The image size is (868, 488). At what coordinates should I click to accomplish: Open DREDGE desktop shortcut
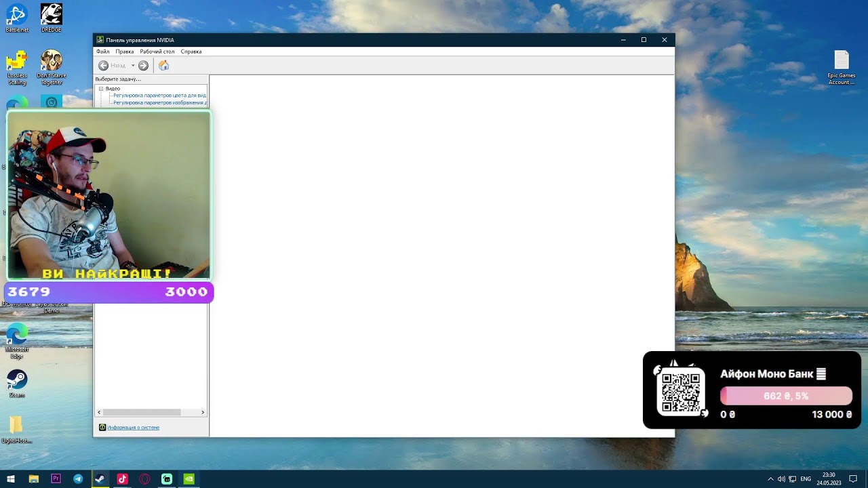point(52,18)
